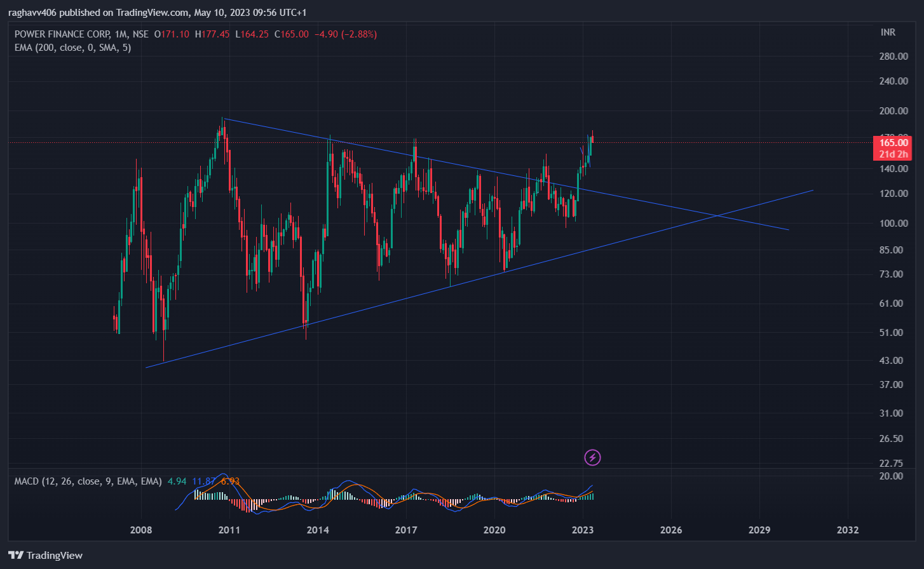Image resolution: width=924 pixels, height=569 pixels.
Task: Click the INR currency label
Action: coord(888,32)
